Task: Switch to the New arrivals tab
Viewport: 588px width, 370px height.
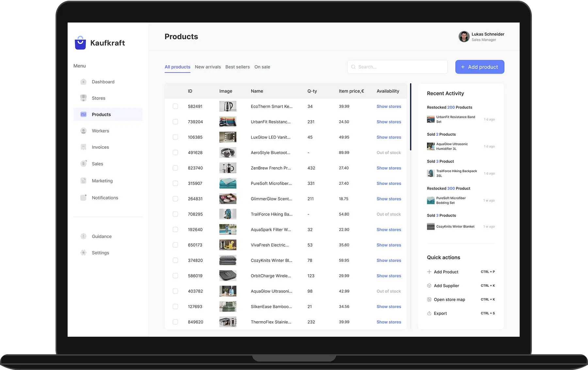Action: click(208, 67)
